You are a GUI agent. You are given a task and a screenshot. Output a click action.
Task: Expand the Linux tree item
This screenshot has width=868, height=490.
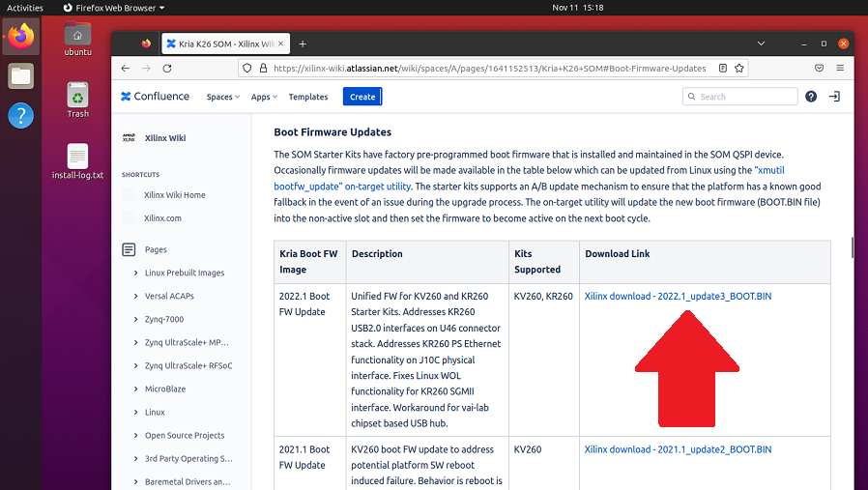coord(135,413)
